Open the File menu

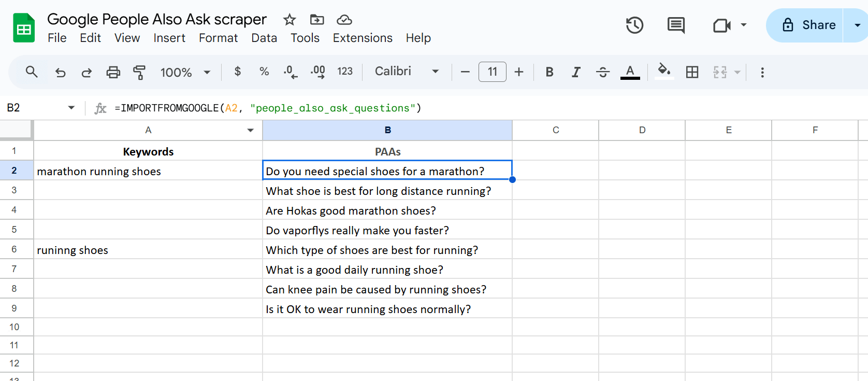point(57,38)
